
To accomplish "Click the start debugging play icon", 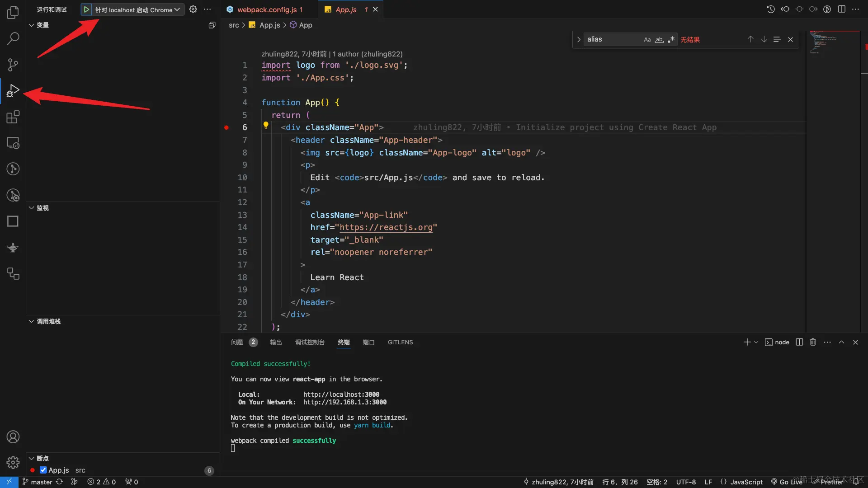I will (x=86, y=9).
